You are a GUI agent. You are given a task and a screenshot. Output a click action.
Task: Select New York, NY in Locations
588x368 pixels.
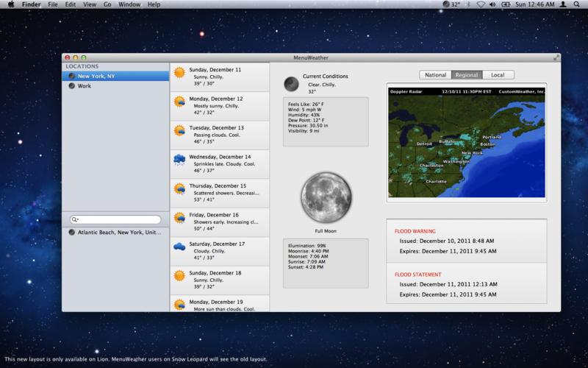click(115, 76)
